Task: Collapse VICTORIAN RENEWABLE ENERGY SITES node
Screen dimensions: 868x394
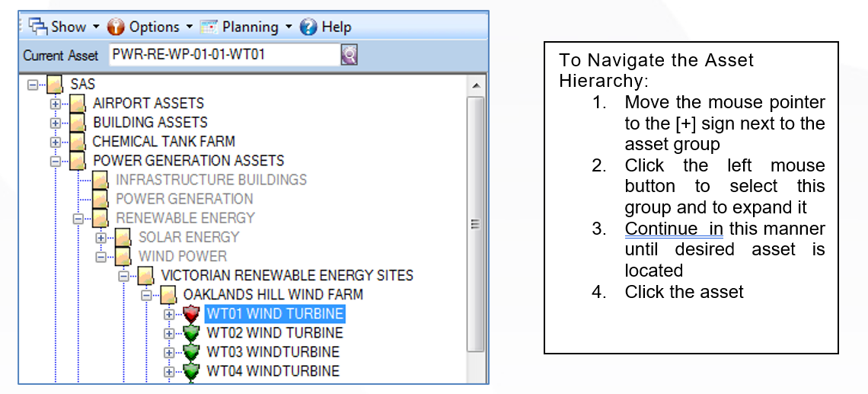Action: 123,276
